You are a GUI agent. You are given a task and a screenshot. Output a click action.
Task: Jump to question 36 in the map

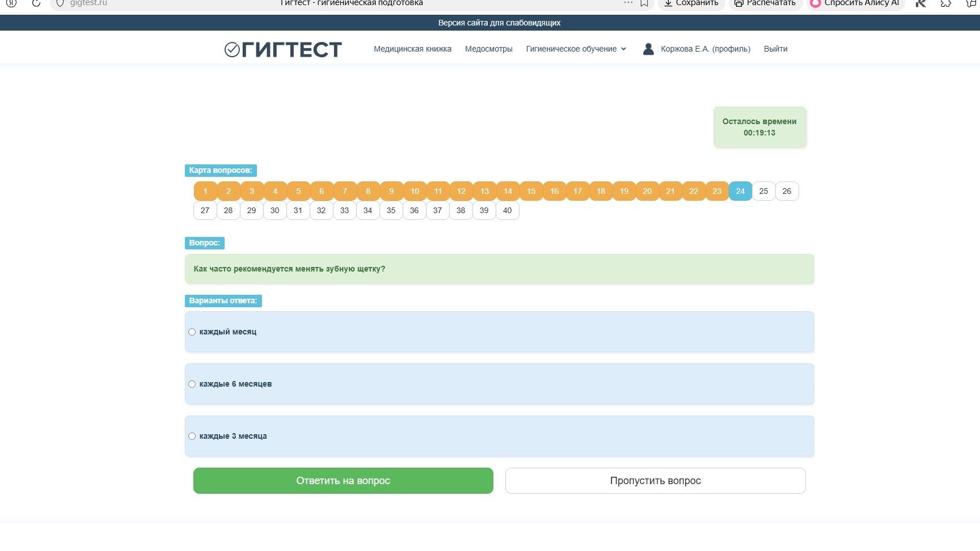(x=414, y=210)
